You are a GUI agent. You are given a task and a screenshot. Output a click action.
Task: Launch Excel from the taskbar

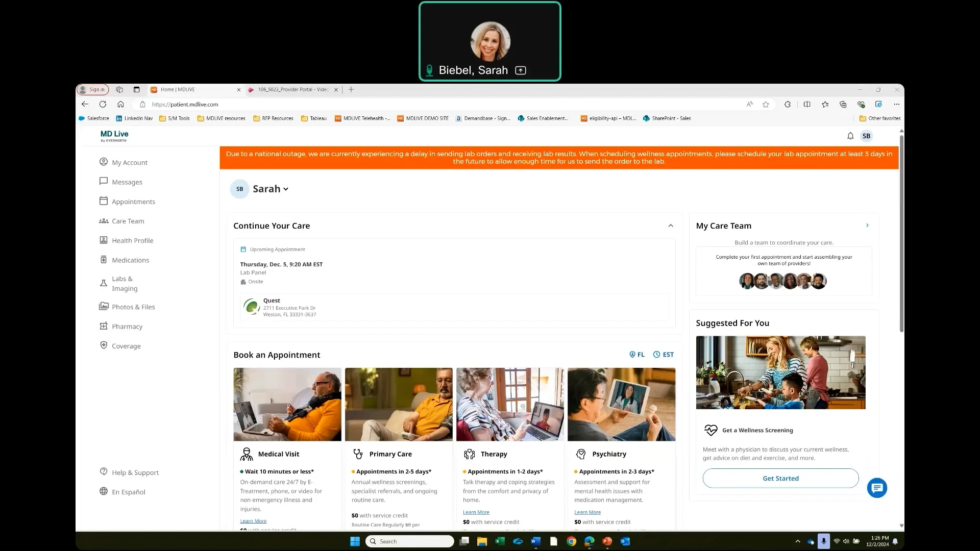pos(500,541)
